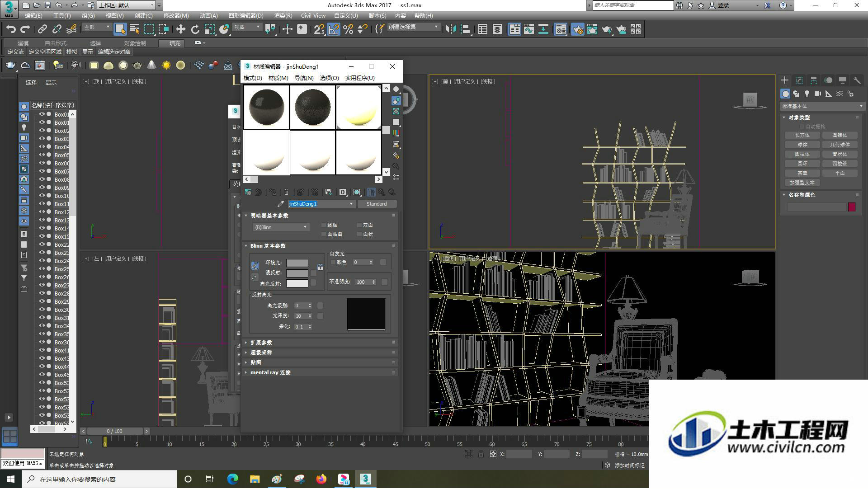The image size is (868, 489).
Task: Pick material from object eyedropper
Action: point(281,204)
